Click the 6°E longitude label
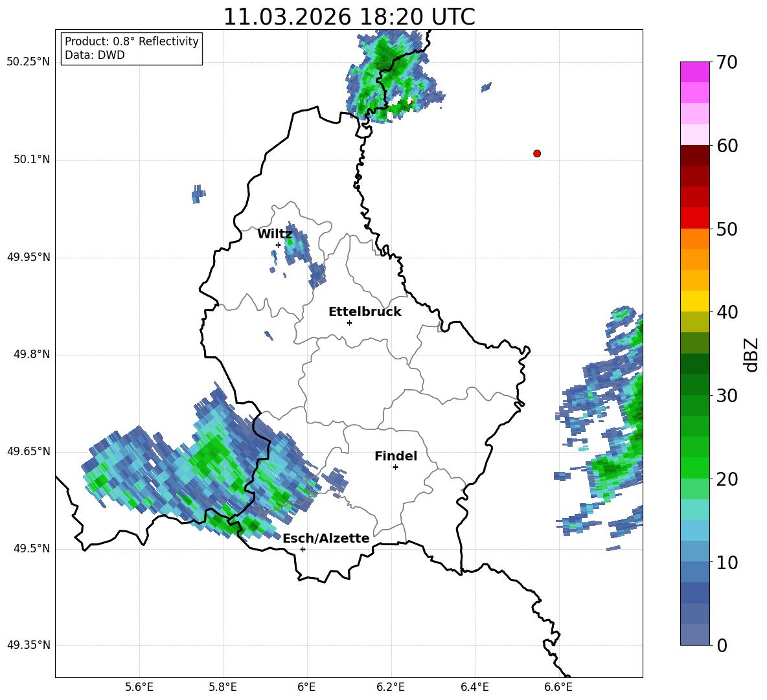Screen dimensions: 767x700 click(306, 687)
